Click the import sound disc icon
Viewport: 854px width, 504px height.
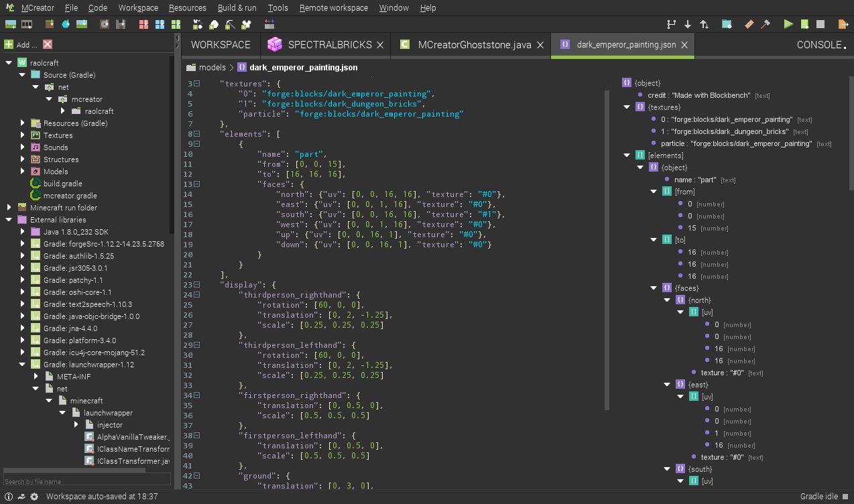[105, 24]
